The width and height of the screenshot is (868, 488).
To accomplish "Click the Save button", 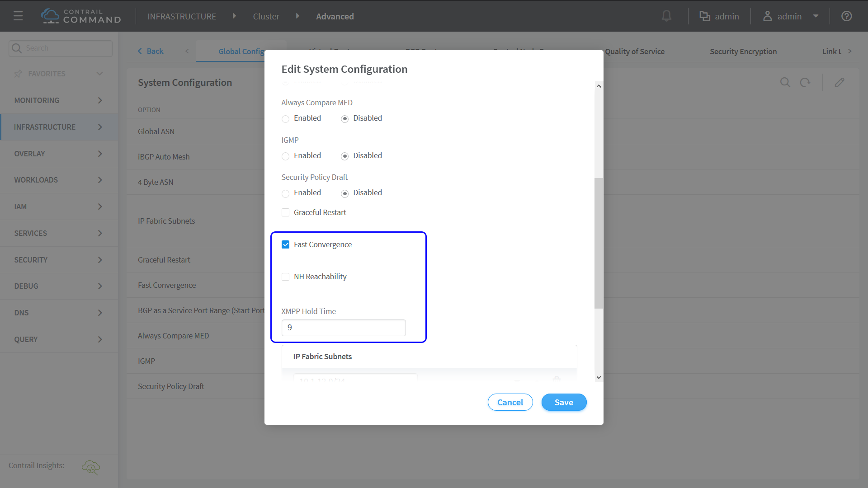I will (564, 402).
